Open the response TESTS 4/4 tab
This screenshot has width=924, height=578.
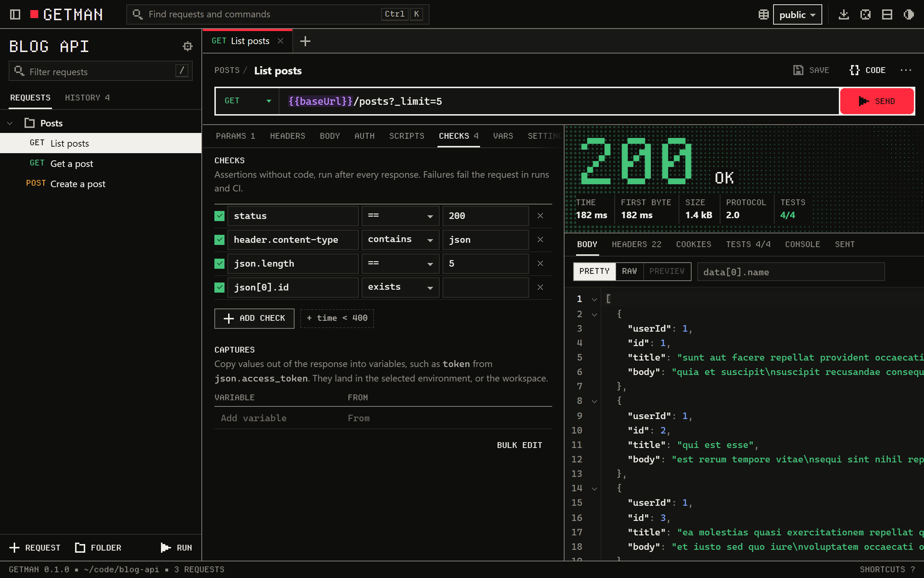(x=748, y=244)
